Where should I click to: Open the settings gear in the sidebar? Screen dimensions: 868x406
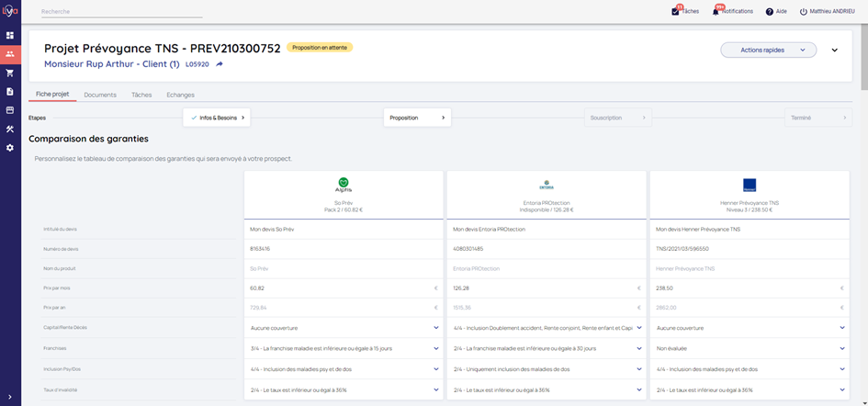click(10, 147)
